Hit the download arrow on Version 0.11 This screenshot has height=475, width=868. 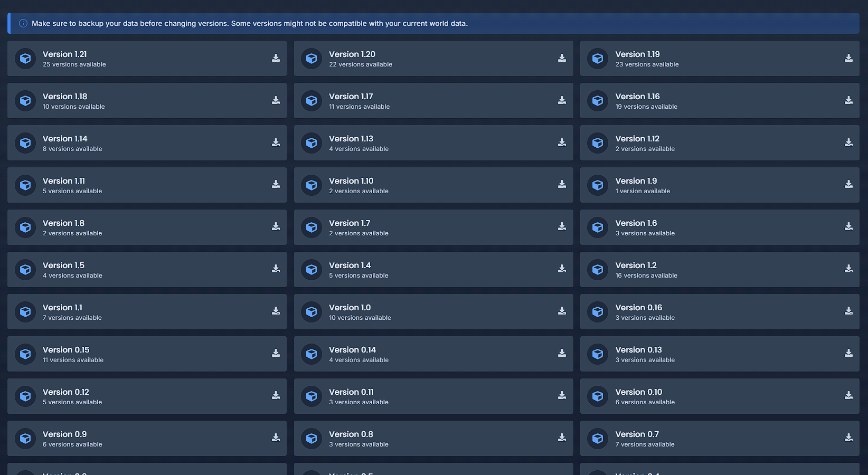tap(562, 395)
